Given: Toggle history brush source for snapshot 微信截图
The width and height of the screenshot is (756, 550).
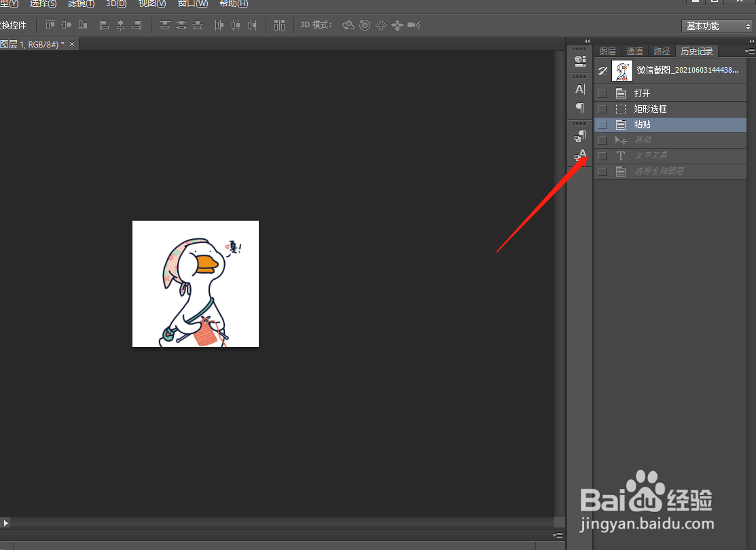Looking at the screenshot, I should click(602, 71).
